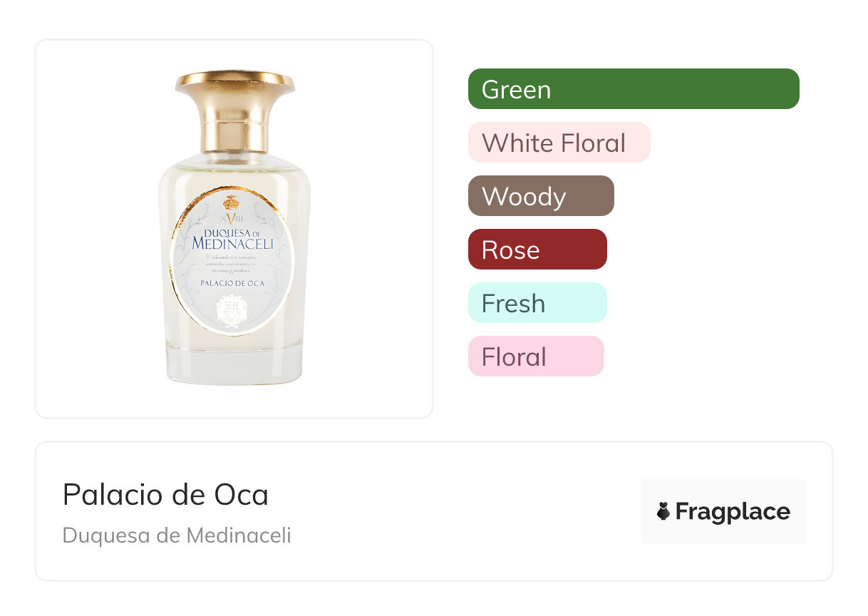Click the Fragplace bottle logo icon

(663, 511)
